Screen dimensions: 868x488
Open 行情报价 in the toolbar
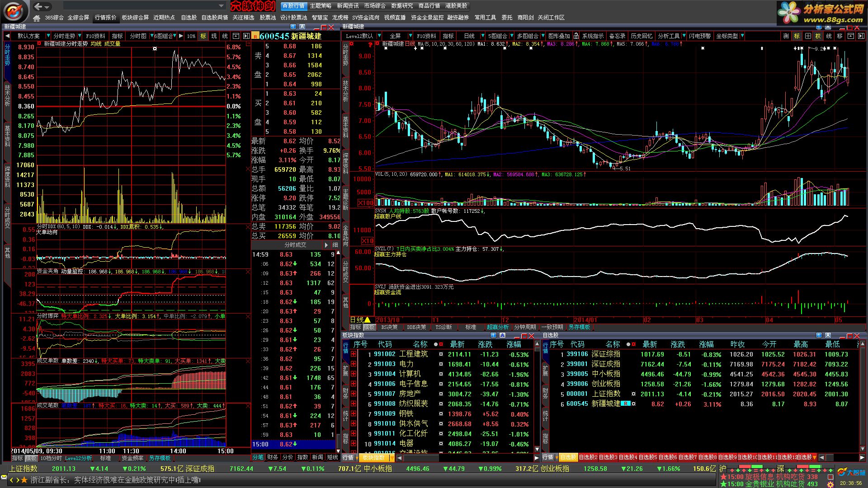[105, 18]
